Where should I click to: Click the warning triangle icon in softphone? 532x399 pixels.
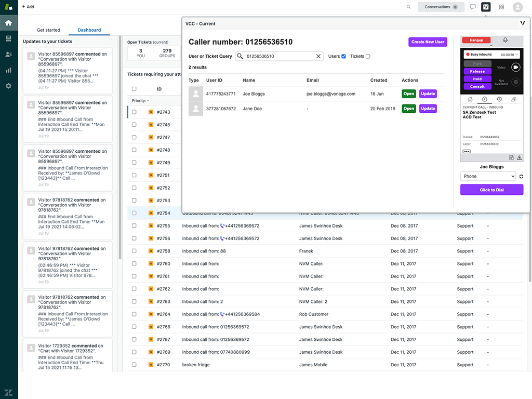(x=519, y=157)
